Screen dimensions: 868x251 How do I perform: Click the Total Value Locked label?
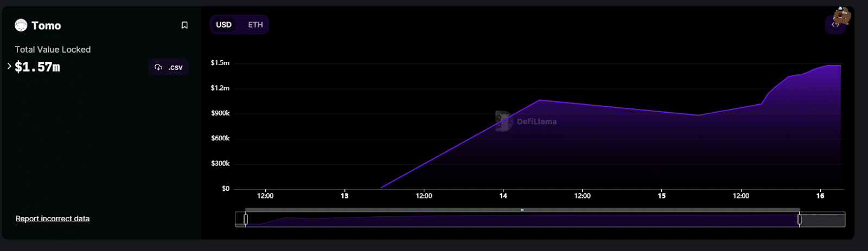(53, 49)
